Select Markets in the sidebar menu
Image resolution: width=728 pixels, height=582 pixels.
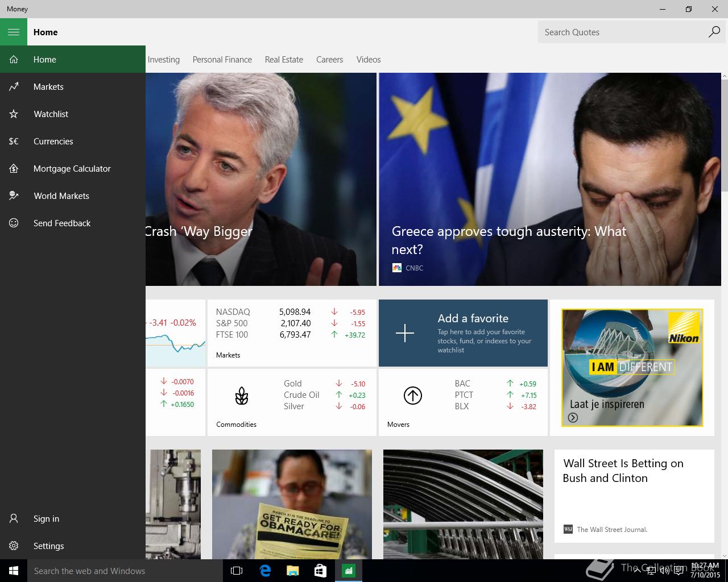73,86
